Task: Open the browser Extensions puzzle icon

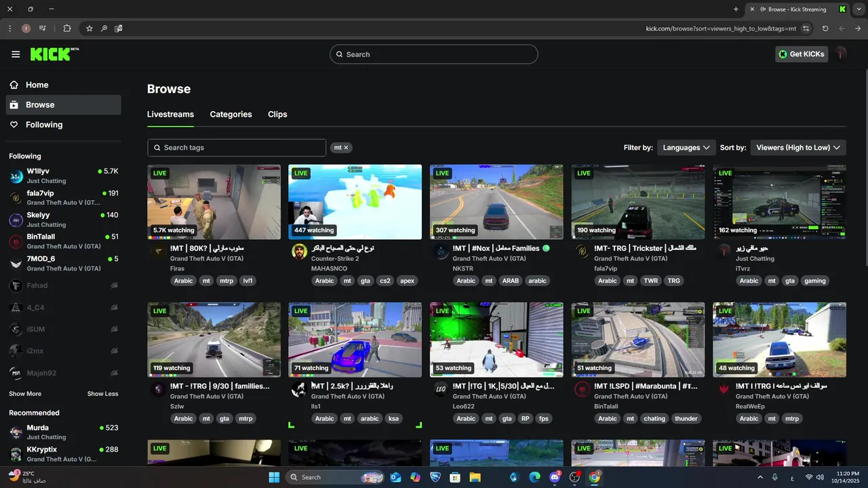Action: 66,28
